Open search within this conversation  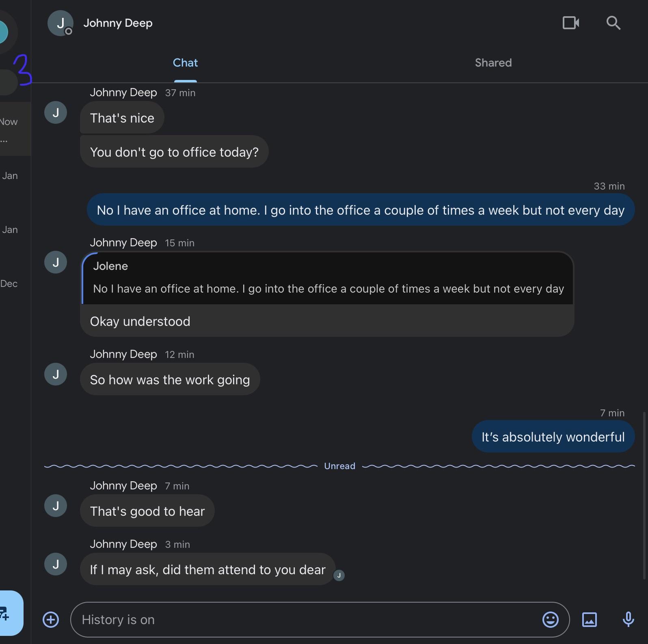(613, 23)
